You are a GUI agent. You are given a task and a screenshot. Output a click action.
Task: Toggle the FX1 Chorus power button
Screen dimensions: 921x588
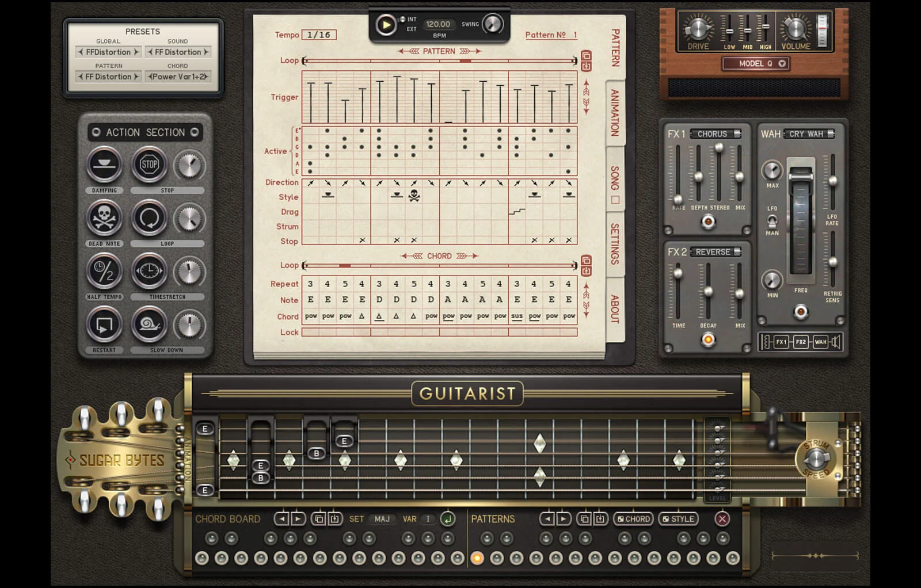click(709, 222)
